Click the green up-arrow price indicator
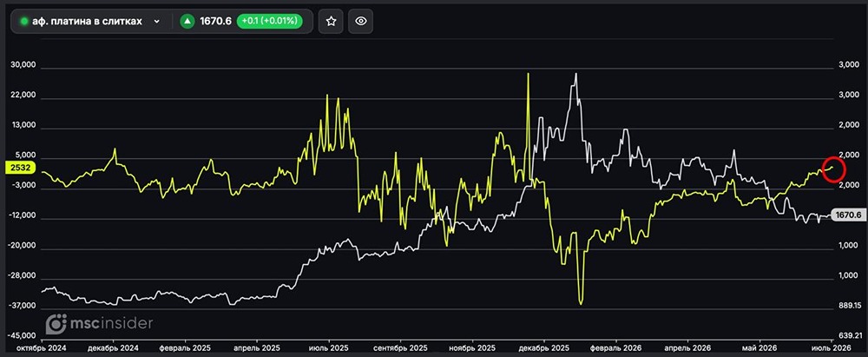Screen dimensions: 868x357 187,21
